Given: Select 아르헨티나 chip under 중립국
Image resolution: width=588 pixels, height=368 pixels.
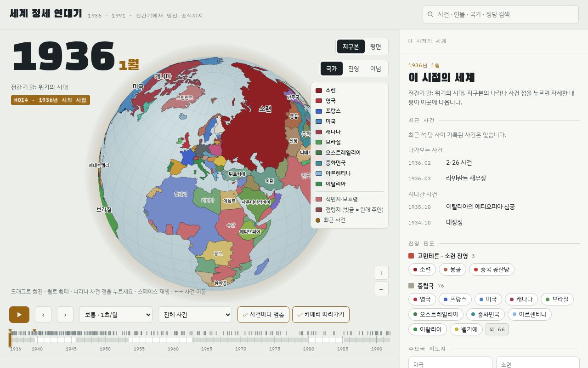Looking at the screenshot, I should click(530, 314).
